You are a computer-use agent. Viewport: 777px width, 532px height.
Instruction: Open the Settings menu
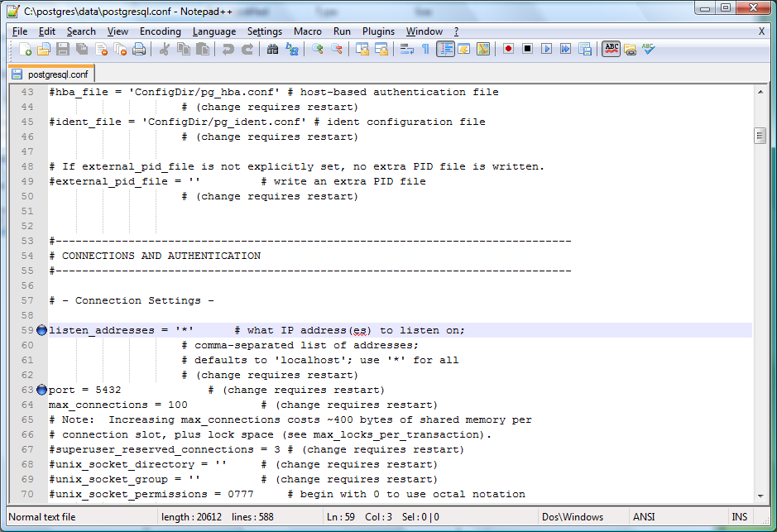(x=265, y=31)
